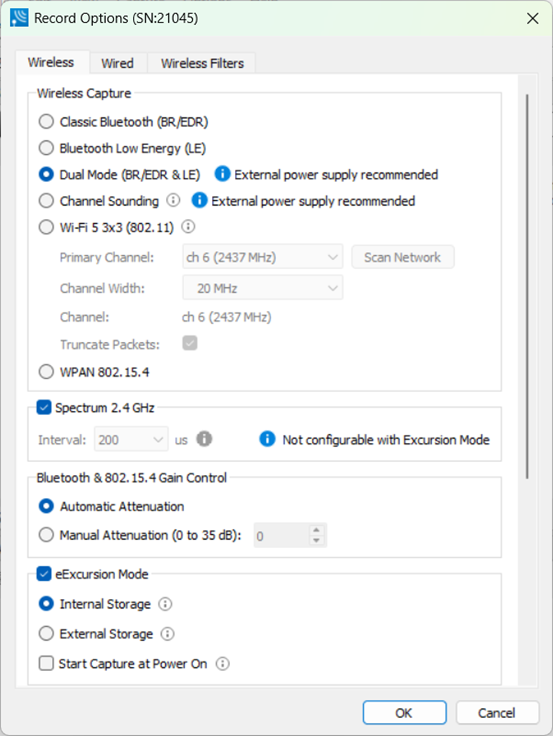Open the Primary Channel dropdown

(x=262, y=257)
